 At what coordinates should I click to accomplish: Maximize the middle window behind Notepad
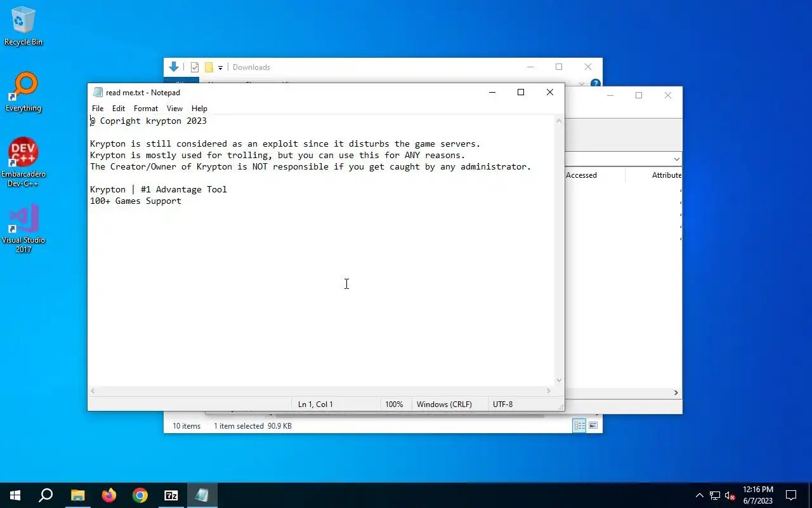click(x=639, y=95)
